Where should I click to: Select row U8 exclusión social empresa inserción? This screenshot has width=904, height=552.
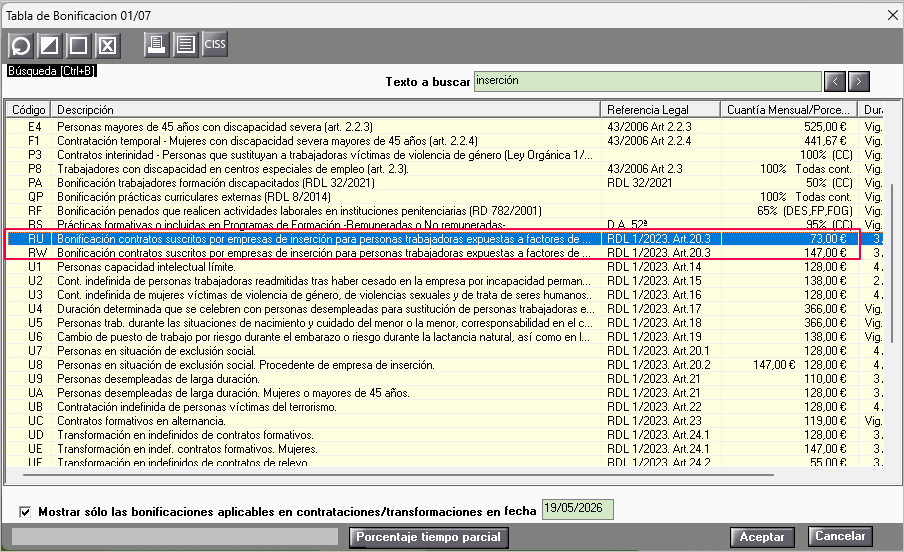tap(444, 365)
